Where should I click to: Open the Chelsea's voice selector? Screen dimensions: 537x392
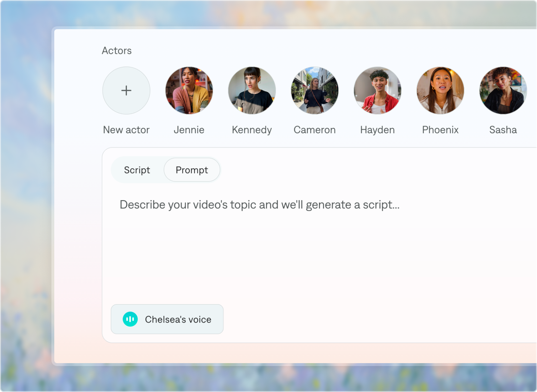tap(167, 319)
